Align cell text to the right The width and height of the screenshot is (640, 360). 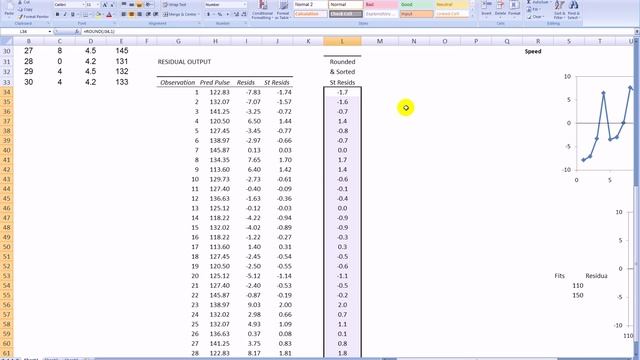click(139, 14)
